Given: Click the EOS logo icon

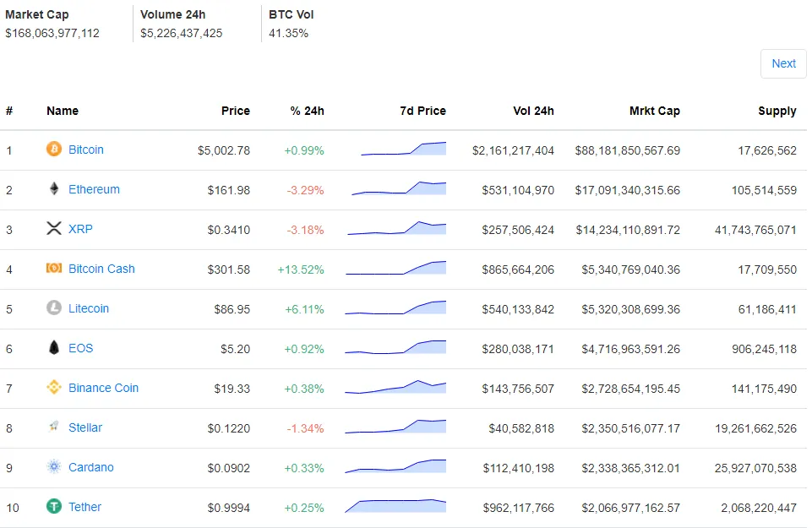Looking at the screenshot, I should [54, 347].
